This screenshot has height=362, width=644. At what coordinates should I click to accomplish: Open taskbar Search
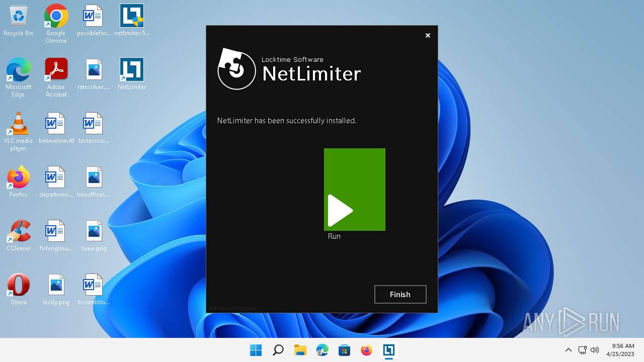(x=278, y=350)
